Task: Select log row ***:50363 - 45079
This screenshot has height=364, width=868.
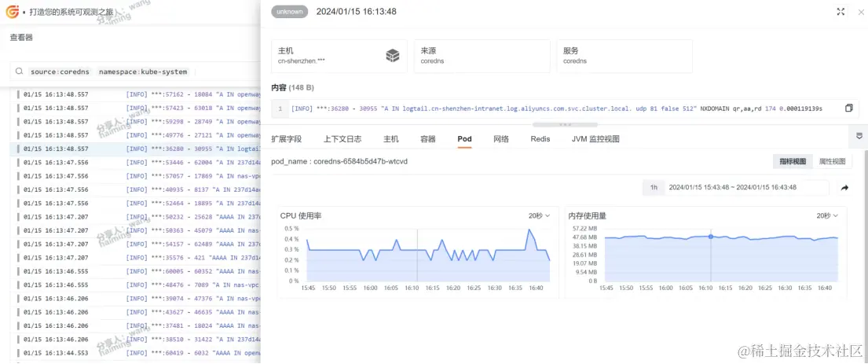Action: (x=136, y=230)
